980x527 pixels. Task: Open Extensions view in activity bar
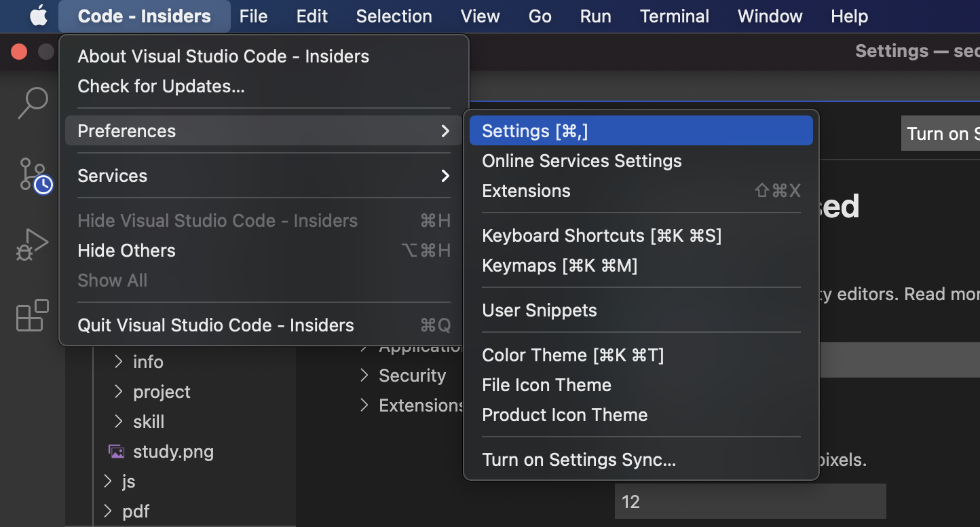coord(33,315)
